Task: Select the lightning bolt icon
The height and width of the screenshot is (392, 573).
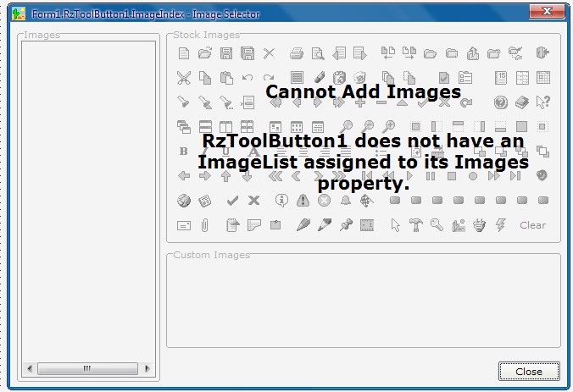Action: click(x=501, y=225)
